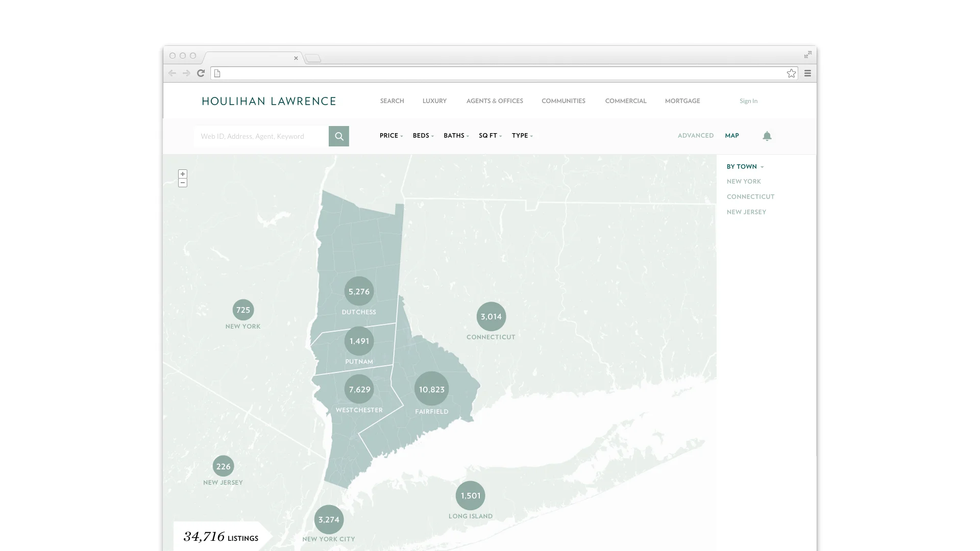Expand the By Town dropdown
This screenshot has width=980, height=551.
[x=745, y=167]
